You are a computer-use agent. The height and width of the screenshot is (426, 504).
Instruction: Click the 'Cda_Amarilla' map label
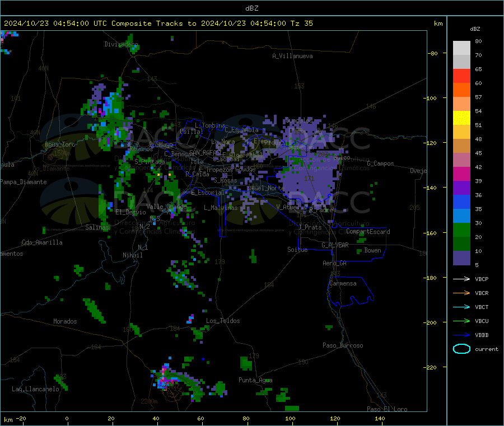(42, 242)
